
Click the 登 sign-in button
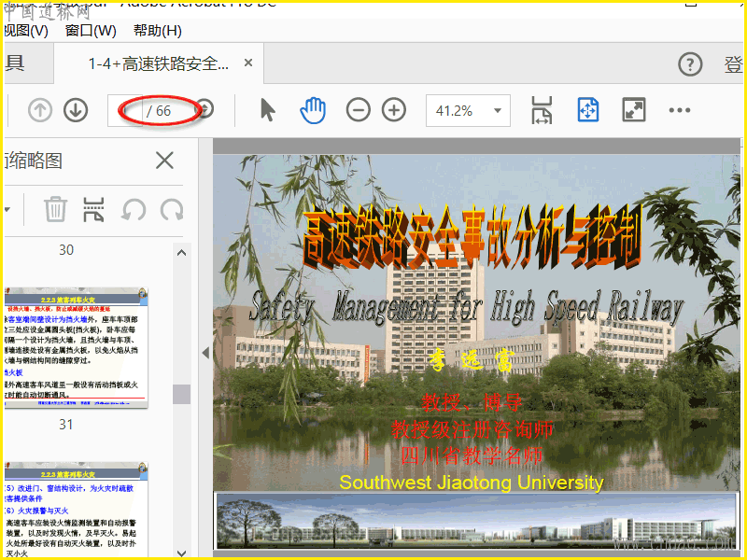point(733,63)
